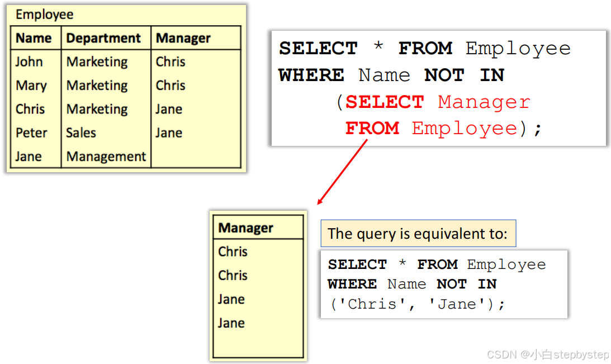611x364 pixels.
Task: Select the "Department" column header
Action: pyautogui.click(x=103, y=38)
